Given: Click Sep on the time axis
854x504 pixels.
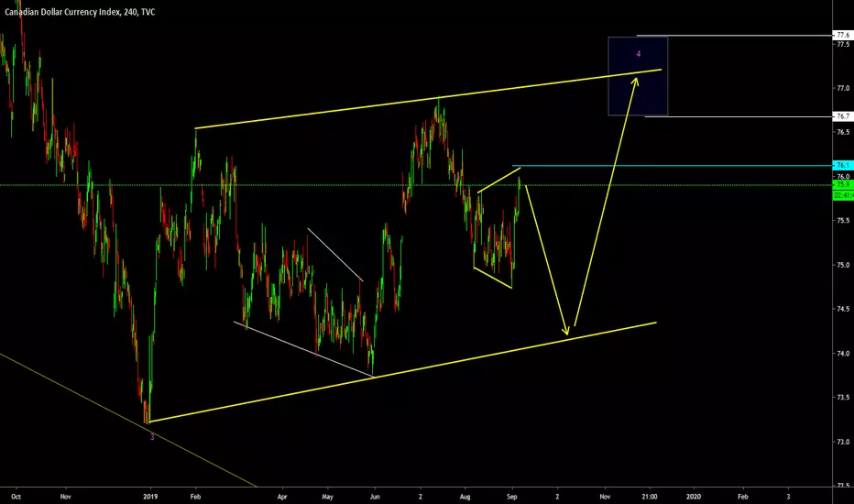Looking at the screenshot, I should click(511, 497).
